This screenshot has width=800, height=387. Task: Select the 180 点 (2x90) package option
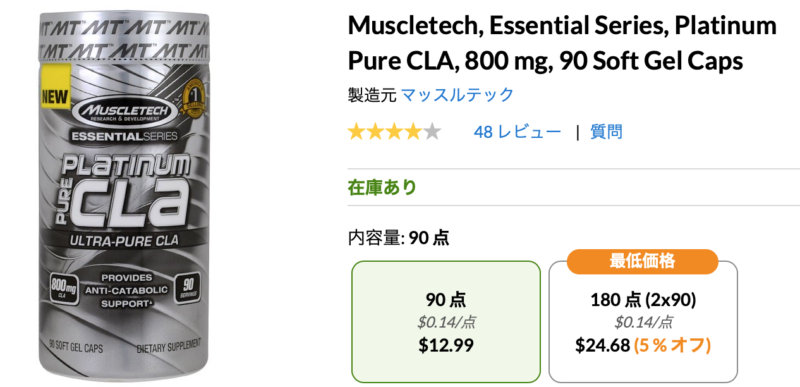643,322
